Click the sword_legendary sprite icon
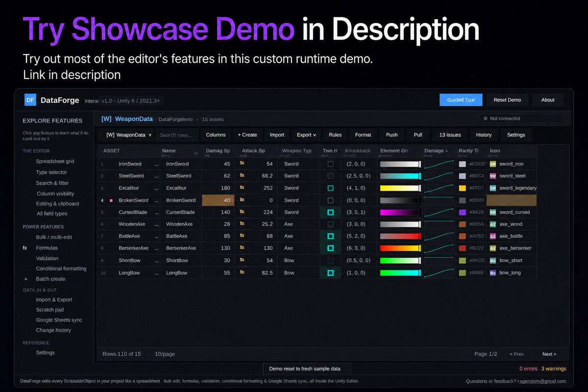The width and height of the screenshot is (588, 392). pyautogui.click(x=493, y=188)
